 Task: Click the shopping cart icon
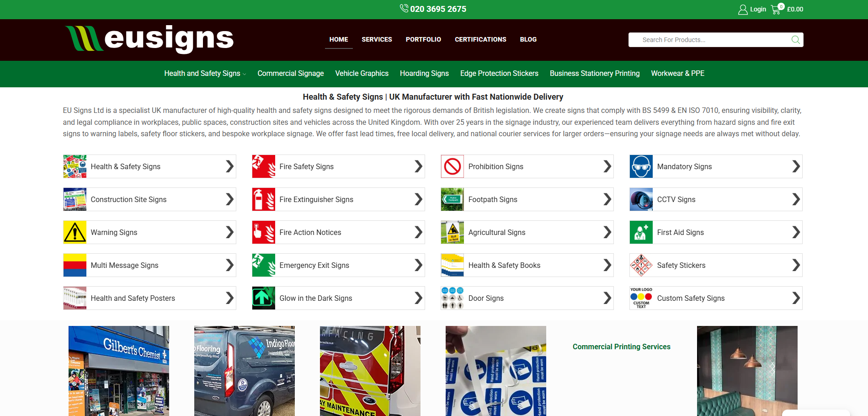click(776, 10)
